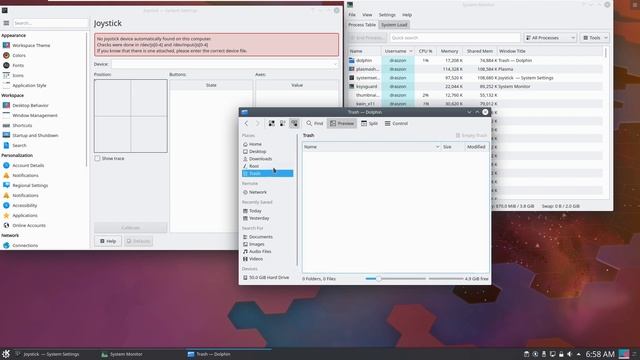640x360 pixels.
Task: Open View menu in System Monitor
Action: pyautogui.click(x=367, y=15)
